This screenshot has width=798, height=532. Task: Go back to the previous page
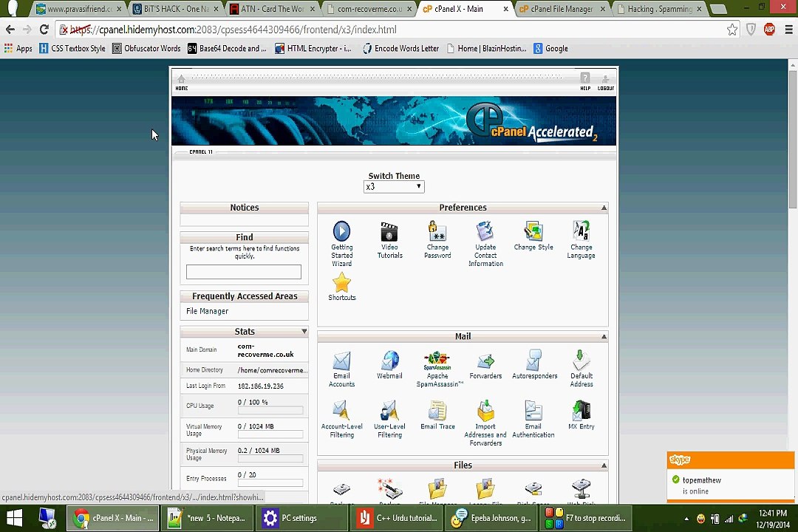coord(10,30)
